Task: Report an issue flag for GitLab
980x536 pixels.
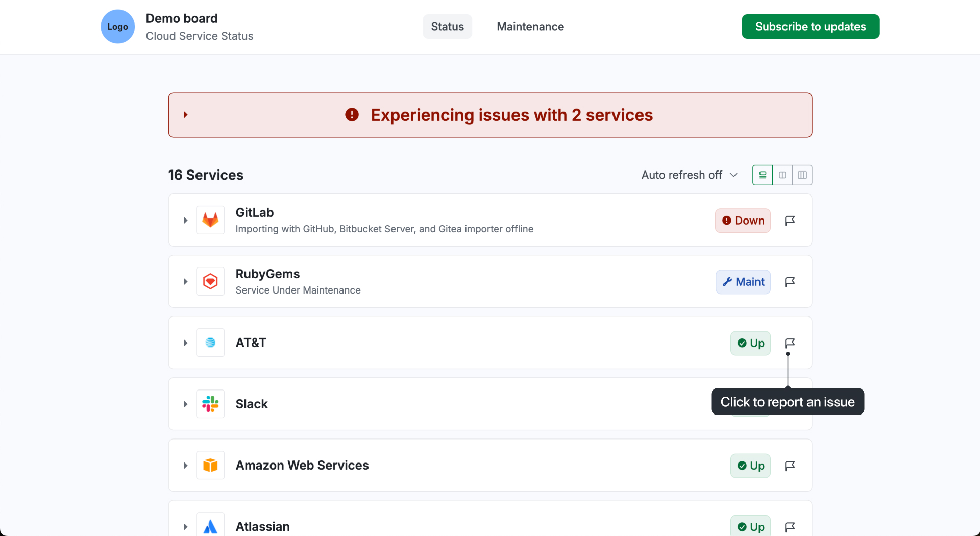Action: point(790,221)
